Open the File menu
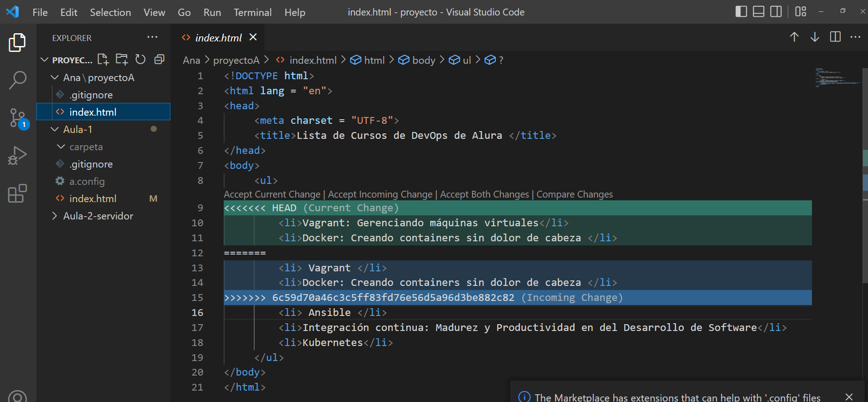 [x=40, y=12]
